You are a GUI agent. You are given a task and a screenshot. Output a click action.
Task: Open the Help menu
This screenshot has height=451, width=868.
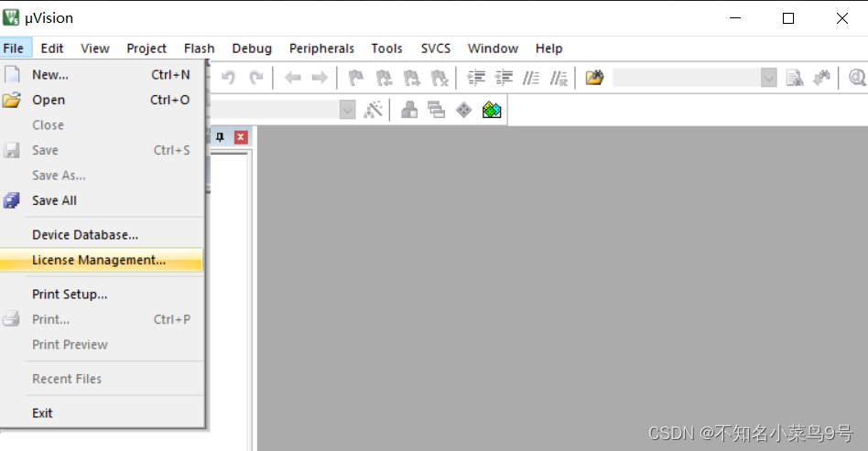tap(548, 48)
